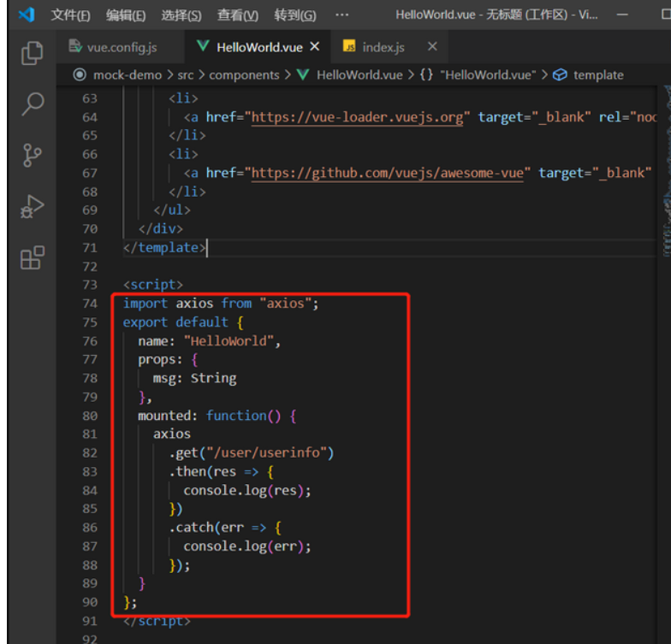Click the curly braces icon in breadcrumb
Image resolution: width=671 pixels, height=644 pixels.
pos(426,75)
